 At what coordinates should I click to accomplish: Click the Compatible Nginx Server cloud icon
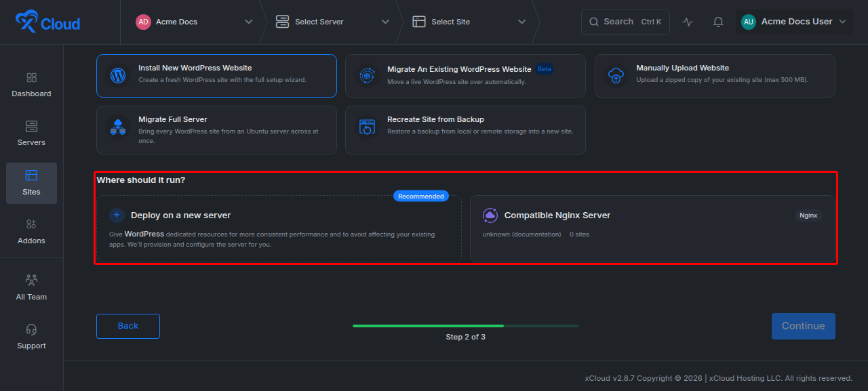point(490,215)
